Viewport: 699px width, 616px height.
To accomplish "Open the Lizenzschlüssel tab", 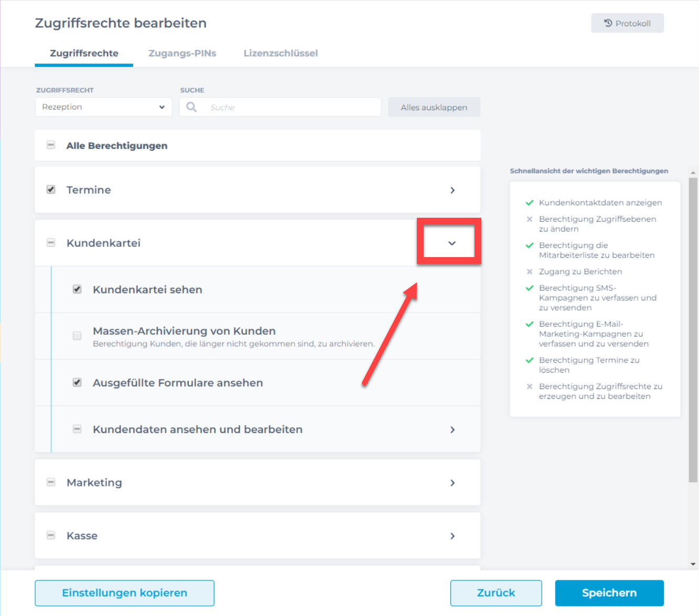I will tap(281, 53).
